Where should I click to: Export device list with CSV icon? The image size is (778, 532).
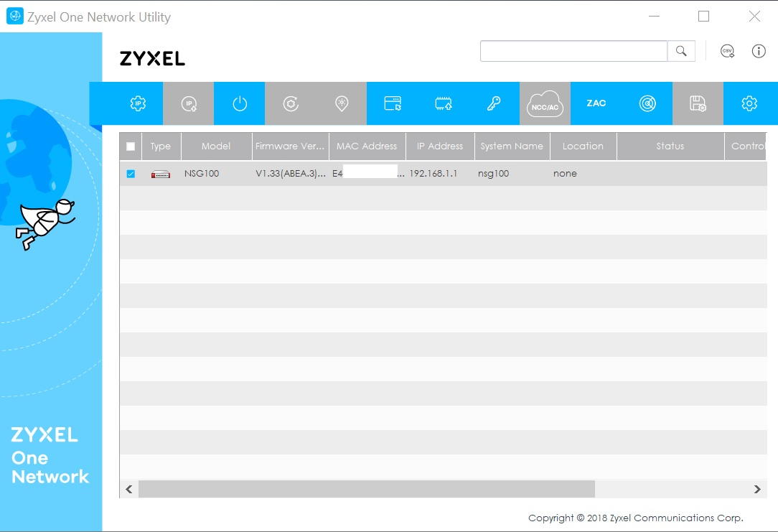tap(727, 51)
